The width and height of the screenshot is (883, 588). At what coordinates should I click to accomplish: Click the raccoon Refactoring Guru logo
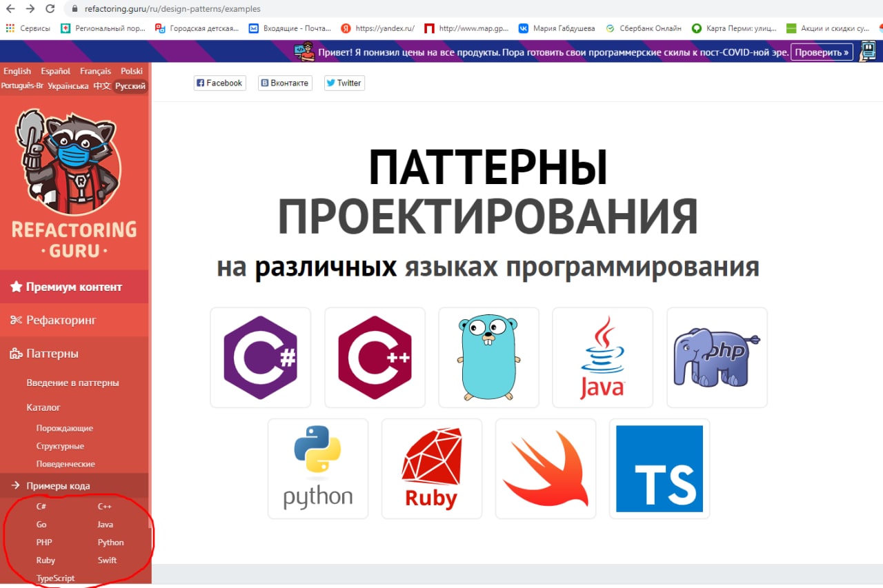coord(74,183)
